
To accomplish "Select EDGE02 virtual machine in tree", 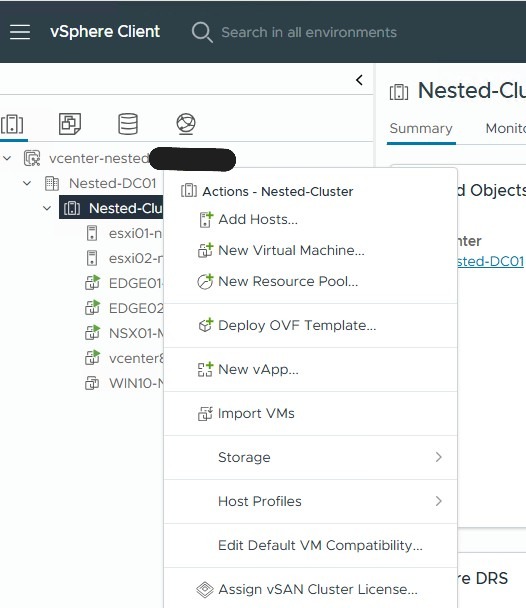I will 136,308.
